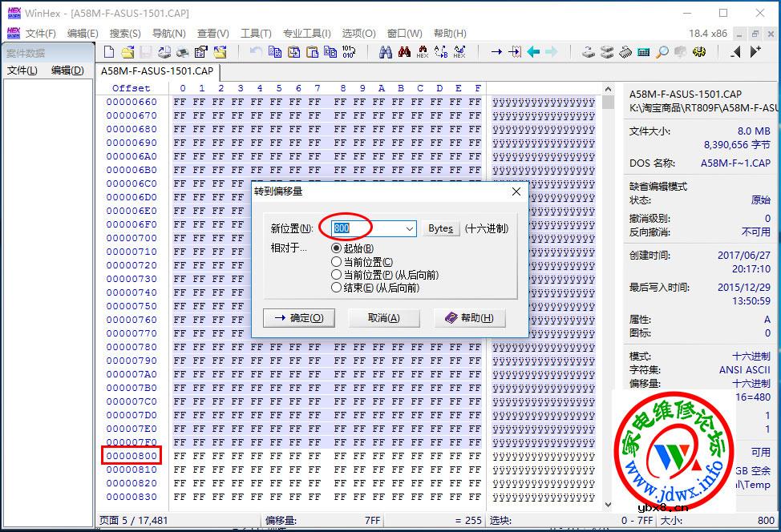
Task: Click the Replace Hex icon on the toolbar
Action: pos(461,51)
